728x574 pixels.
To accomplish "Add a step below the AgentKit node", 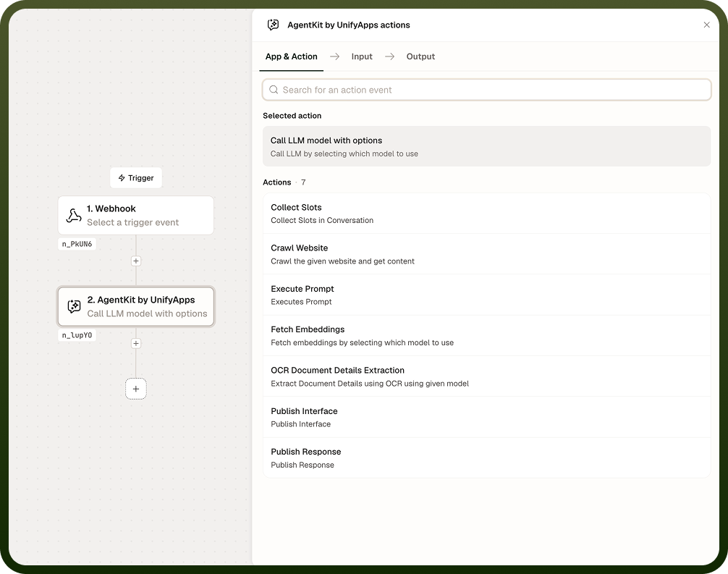I will coord(135,343).
